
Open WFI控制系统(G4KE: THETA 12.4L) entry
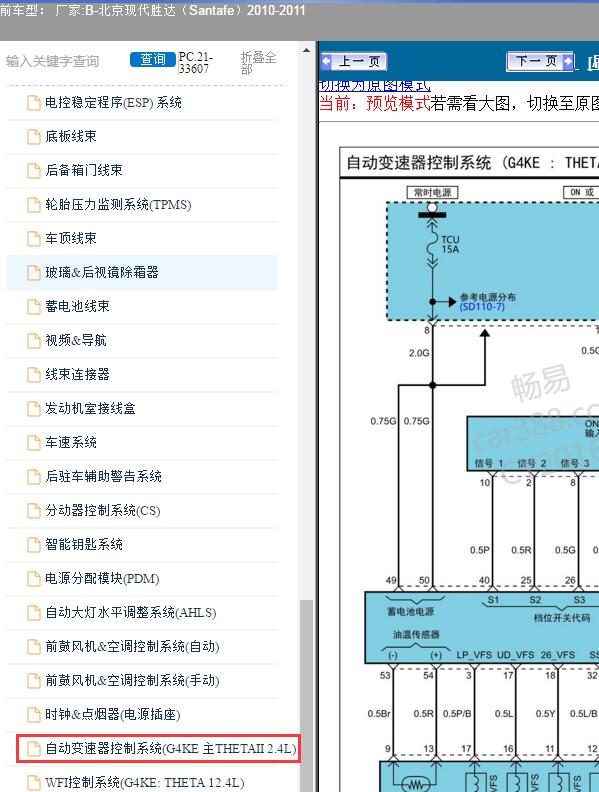(x=145, y=782)
